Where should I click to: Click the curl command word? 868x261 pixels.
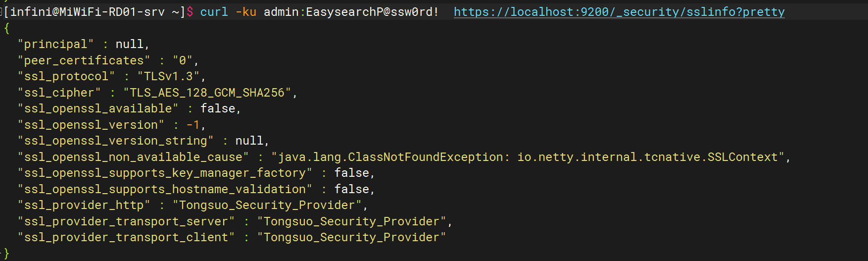click(x=214, y=12)
